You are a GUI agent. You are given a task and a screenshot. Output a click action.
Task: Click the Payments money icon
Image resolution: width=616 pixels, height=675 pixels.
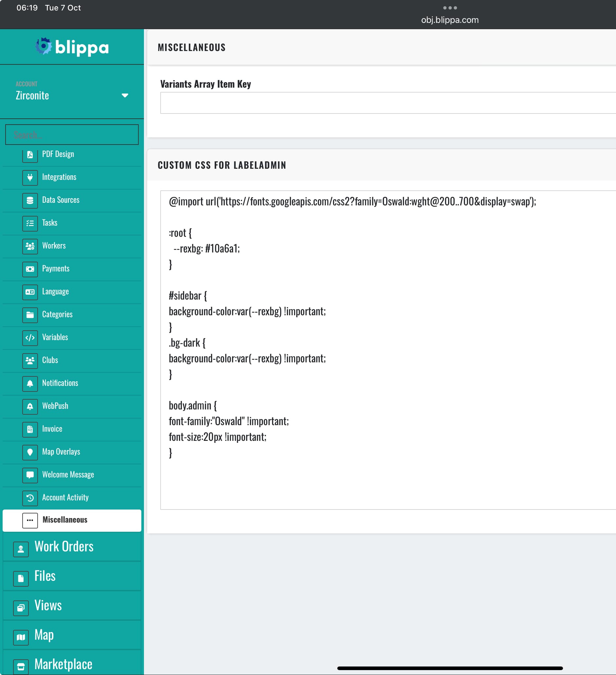(30, 269)
